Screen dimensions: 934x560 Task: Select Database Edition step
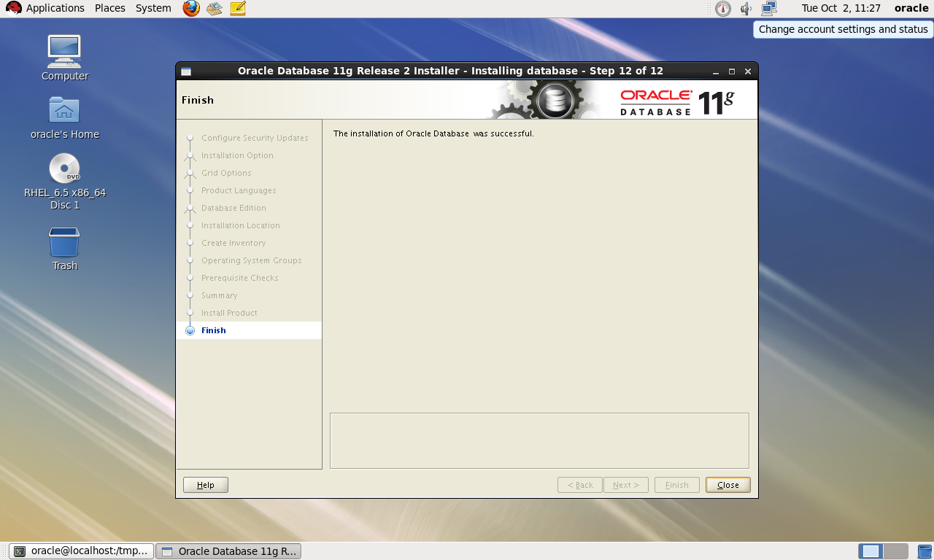[233, 208]
